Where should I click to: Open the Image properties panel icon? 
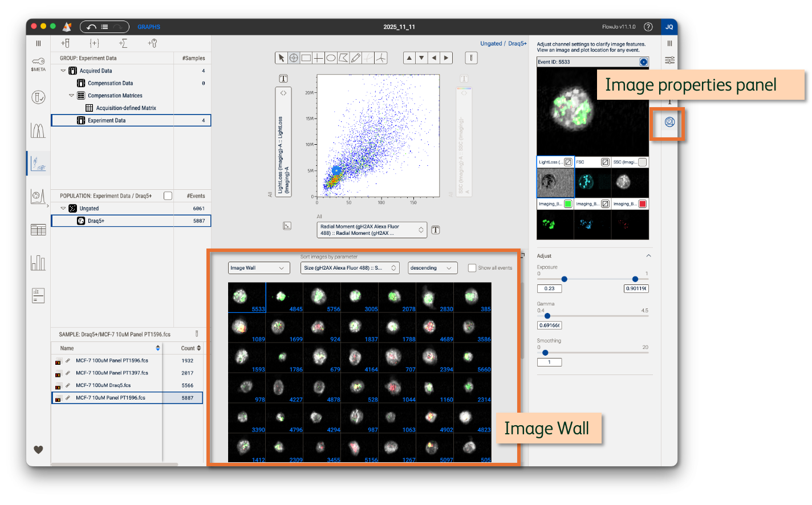pyautogui.click(x=669, y=122)
